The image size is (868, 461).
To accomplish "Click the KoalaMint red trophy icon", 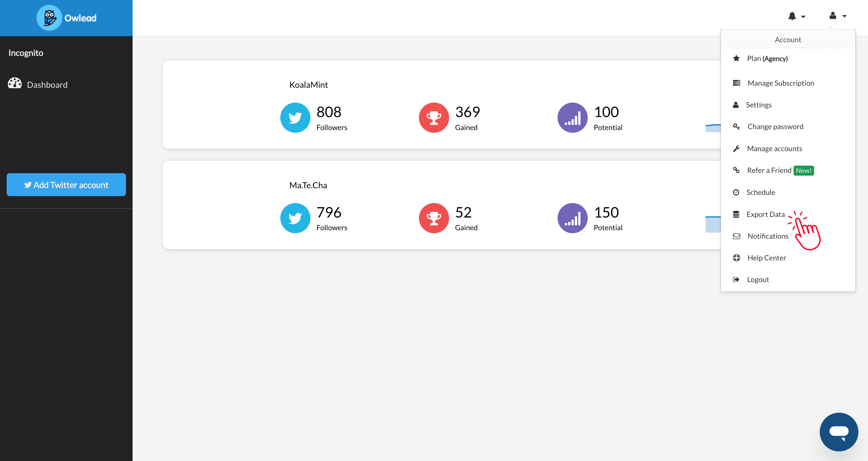I will [x=433, y=117].
